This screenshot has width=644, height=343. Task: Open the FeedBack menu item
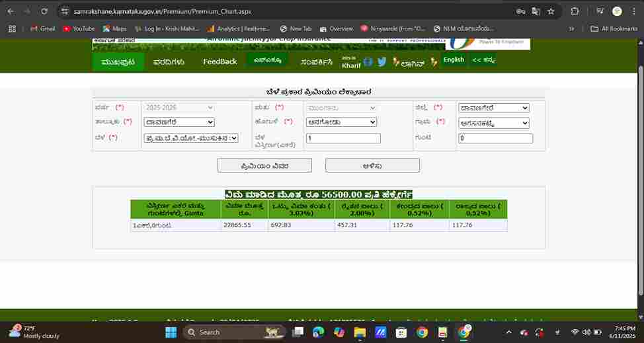220,61
